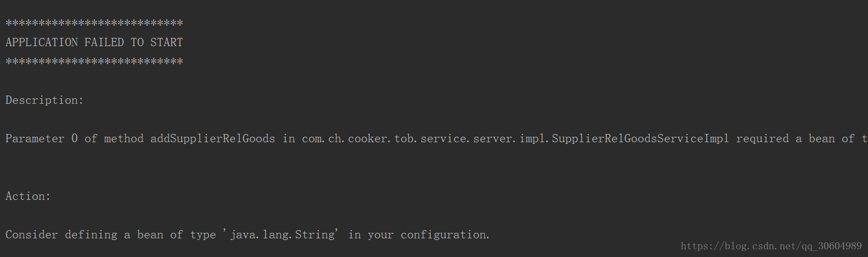Image resolution: width=868 pixels, height=257 pixels.
Task: Click the bottom row of asterisks
Action: click(94, 62)
